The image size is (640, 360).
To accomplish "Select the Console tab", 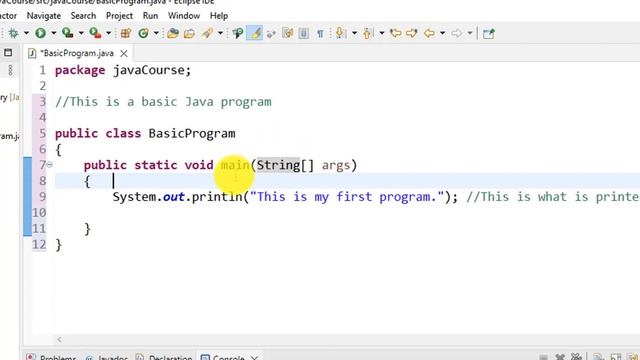I will (x=229, y=358).
